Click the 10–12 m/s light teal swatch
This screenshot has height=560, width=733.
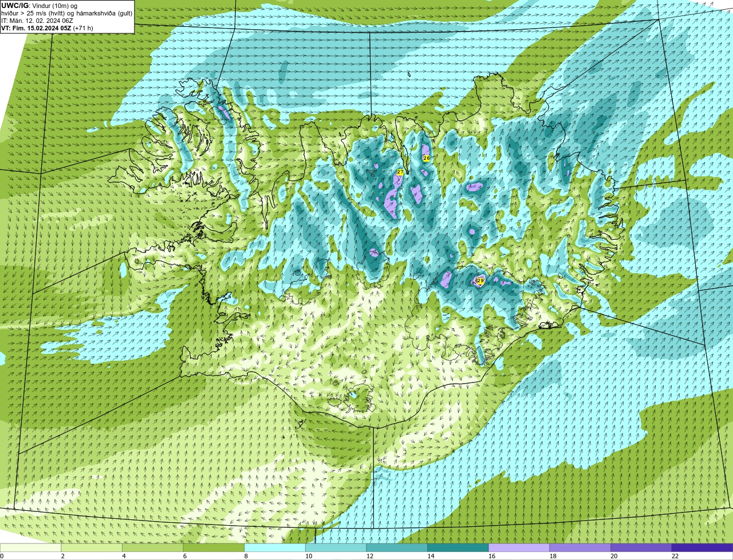(336, 547)
